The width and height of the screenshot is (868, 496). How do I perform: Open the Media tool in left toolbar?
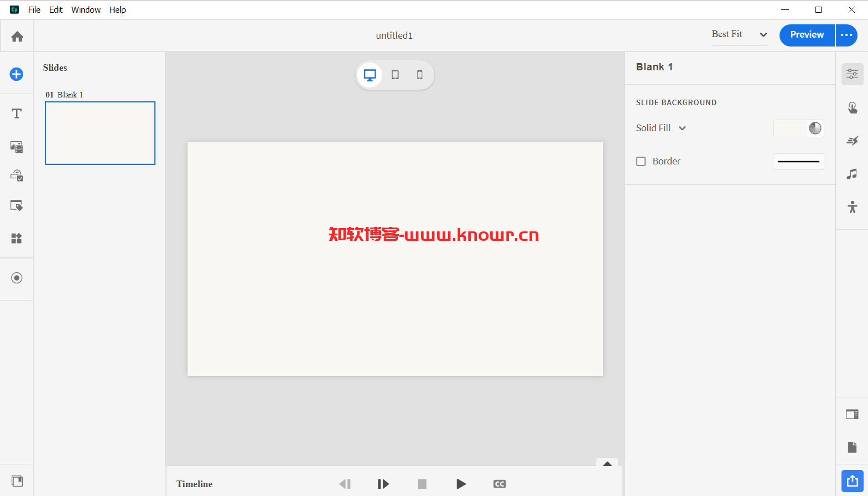pos(17,147)
